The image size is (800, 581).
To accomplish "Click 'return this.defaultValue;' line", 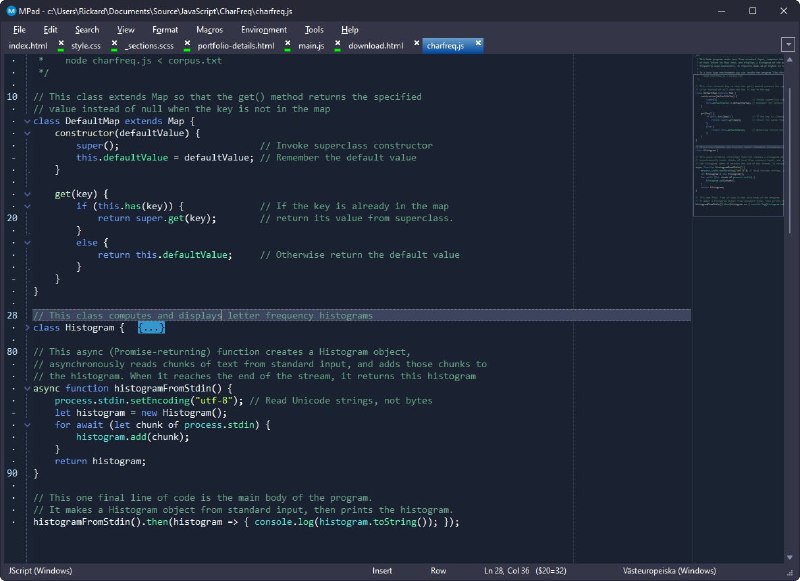I will 165,255.
